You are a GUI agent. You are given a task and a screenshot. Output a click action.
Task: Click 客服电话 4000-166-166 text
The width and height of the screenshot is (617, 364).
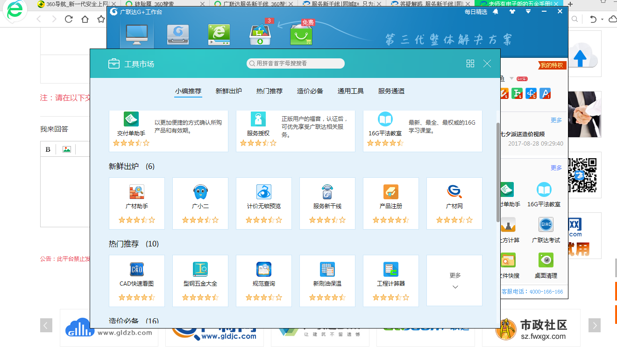[532, 291]
